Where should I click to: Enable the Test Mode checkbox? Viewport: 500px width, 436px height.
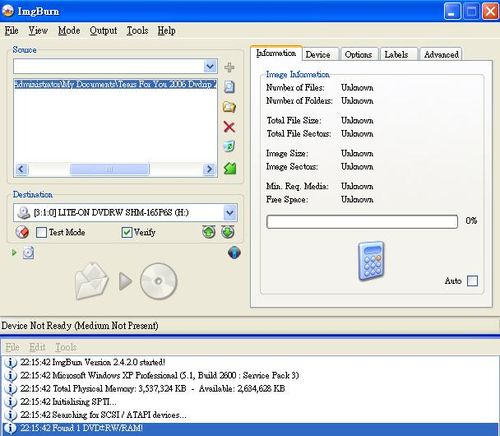[x=41, y=232]
